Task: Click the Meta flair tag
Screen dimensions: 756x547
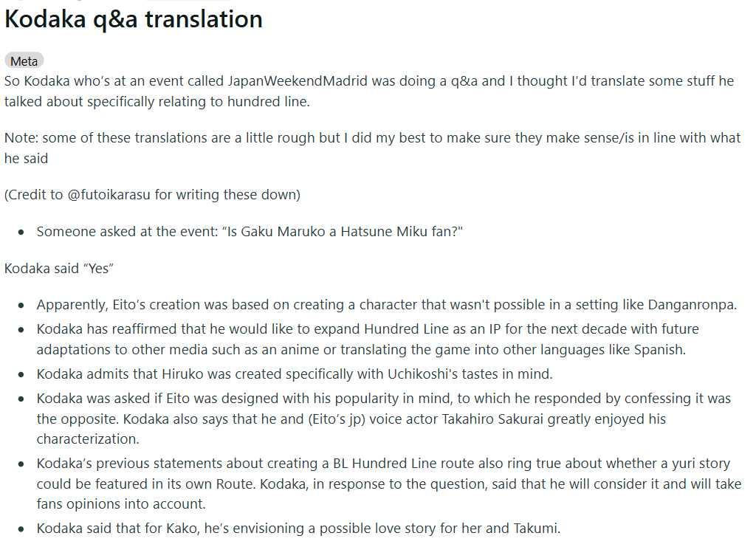Action: [x=24, y=61]
